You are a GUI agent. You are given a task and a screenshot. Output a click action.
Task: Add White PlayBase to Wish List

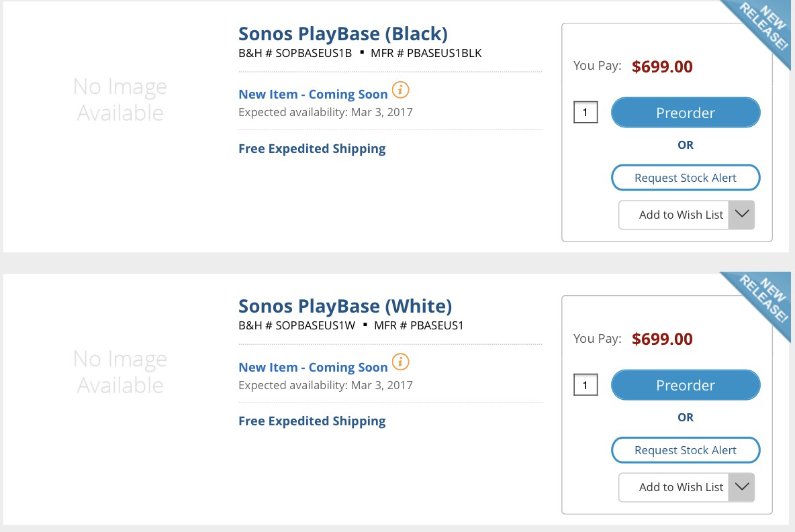674,488
